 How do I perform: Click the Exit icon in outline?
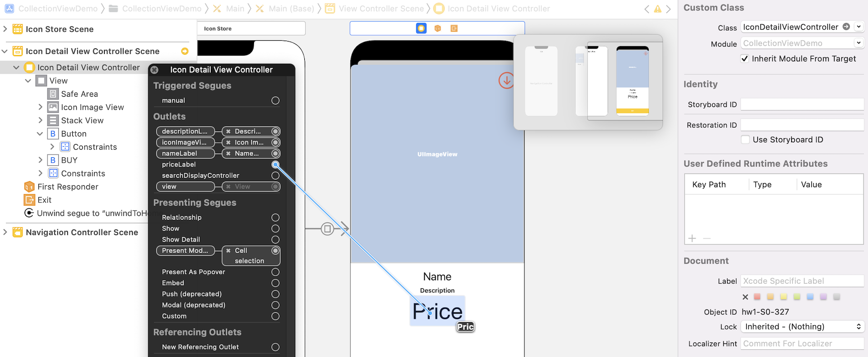tap(29, 200)
